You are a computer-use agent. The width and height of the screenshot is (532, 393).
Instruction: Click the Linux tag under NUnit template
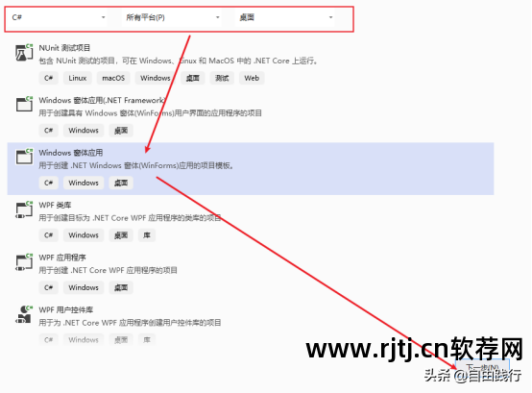click(x=78, y=78)
